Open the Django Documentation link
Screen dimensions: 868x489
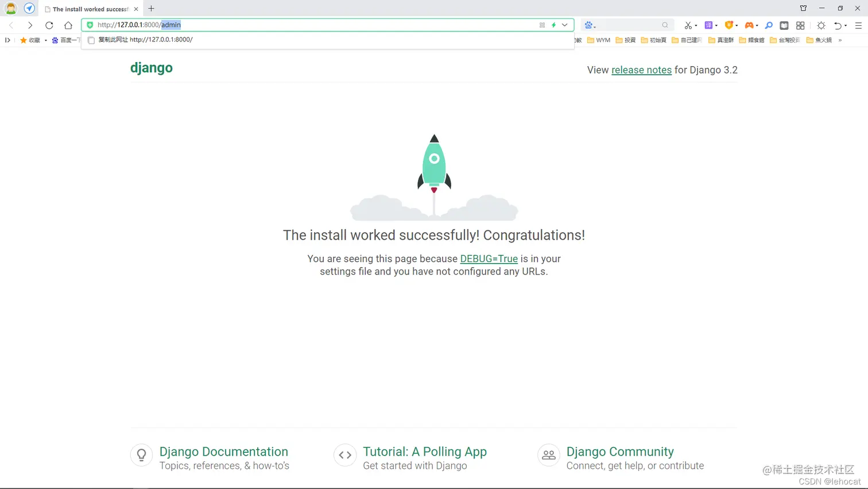pos(224,452)
